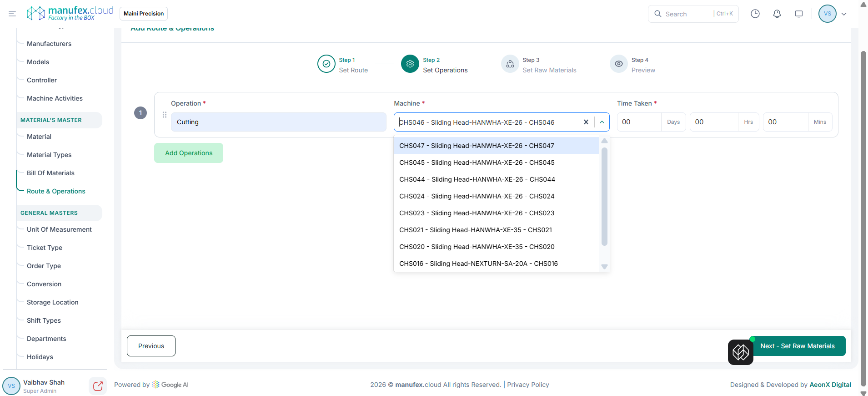Click the monitor screen icon in header
The height and width of the screenshot is (396, 868).
click(798, 14)
